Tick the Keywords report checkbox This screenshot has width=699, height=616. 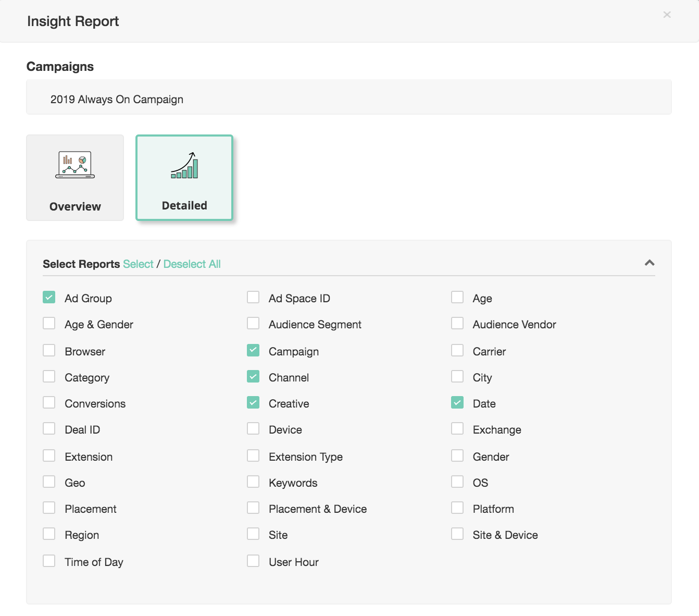253,482
